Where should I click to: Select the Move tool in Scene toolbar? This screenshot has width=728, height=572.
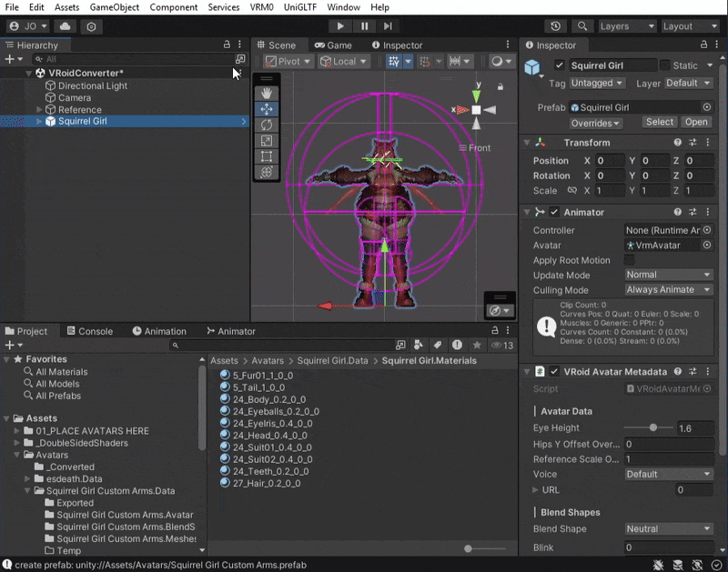coord(267,109)
